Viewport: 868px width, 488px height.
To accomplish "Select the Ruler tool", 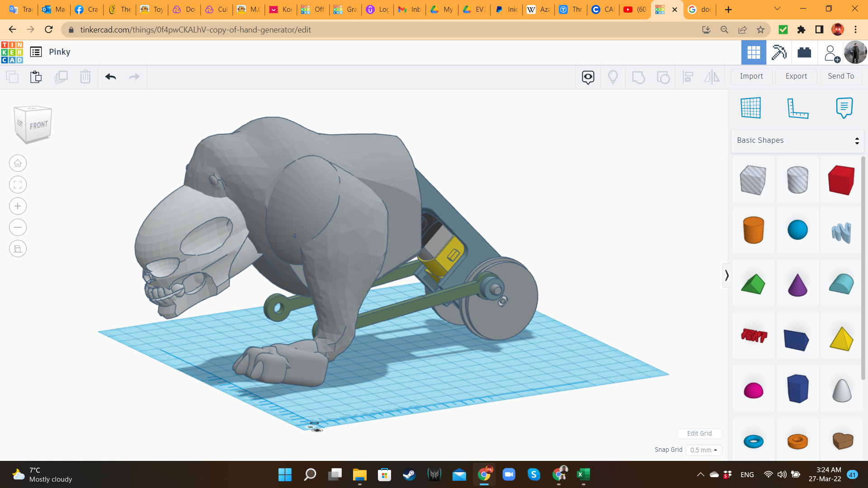I will 797,108.
